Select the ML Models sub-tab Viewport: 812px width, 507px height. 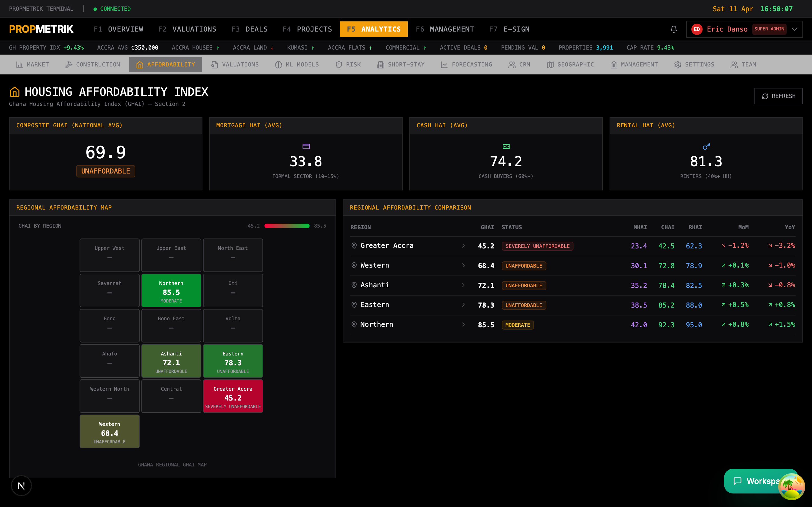click(x=297, y=65)
